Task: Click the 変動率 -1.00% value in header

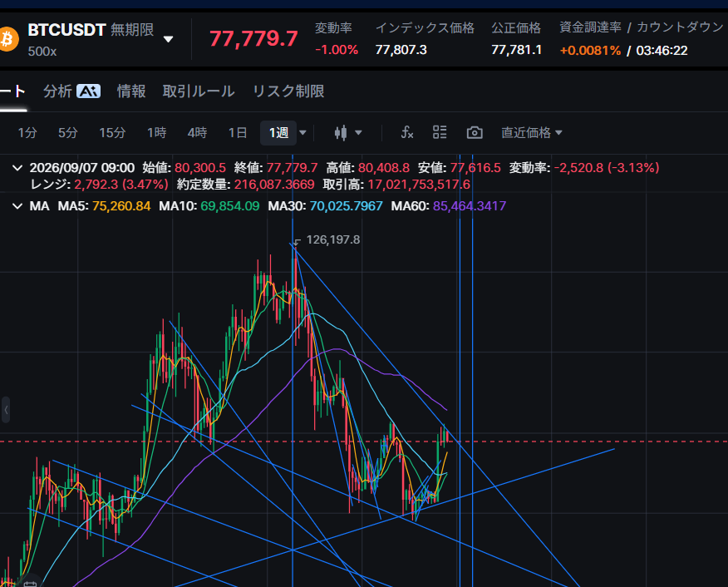Action: [337, 50]
